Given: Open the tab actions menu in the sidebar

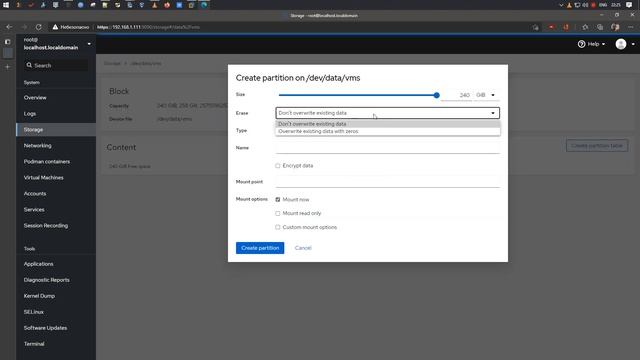Looking at the screenshot, I should click(x=7, y=42).
